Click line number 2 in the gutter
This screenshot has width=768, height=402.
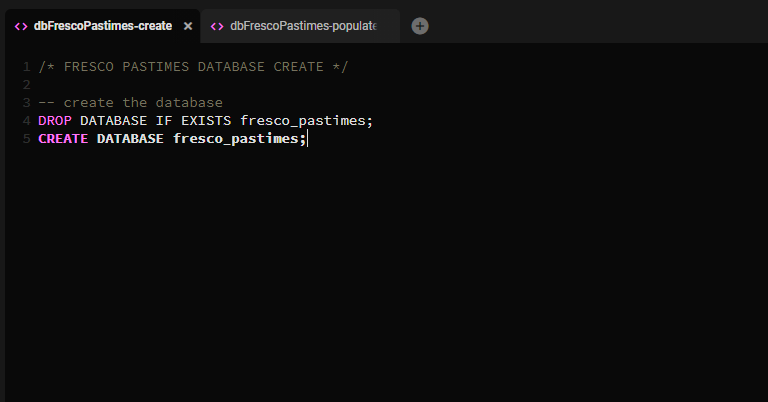point(26,85)
